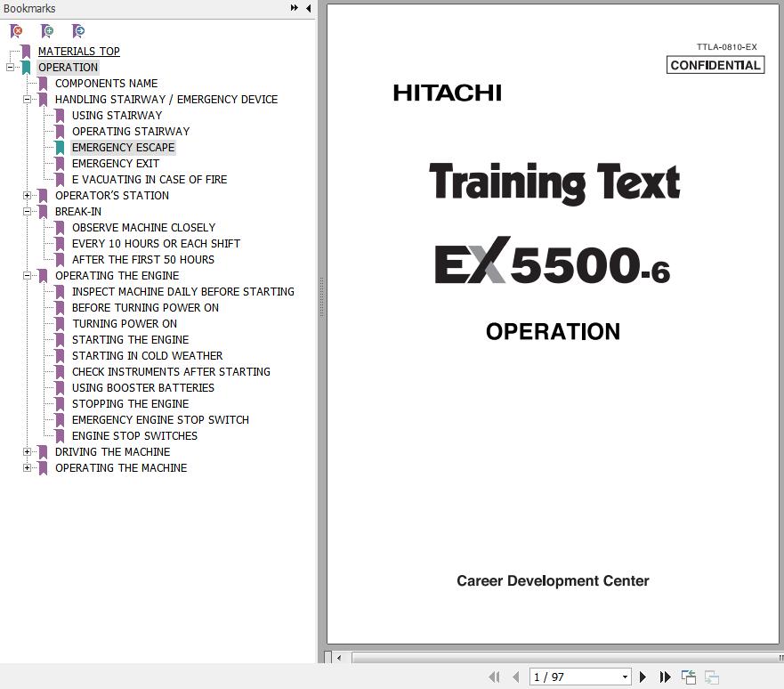Open E VACUATING IN CASE OF FIRE
The image size is (784, 689).
tap(150, 180)
